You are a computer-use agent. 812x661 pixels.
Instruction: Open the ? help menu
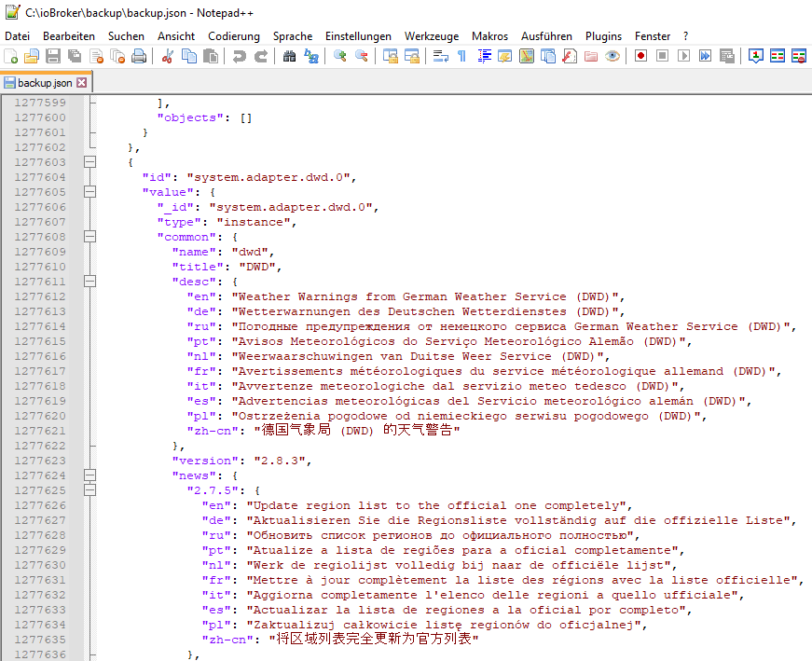pos(685,36)
